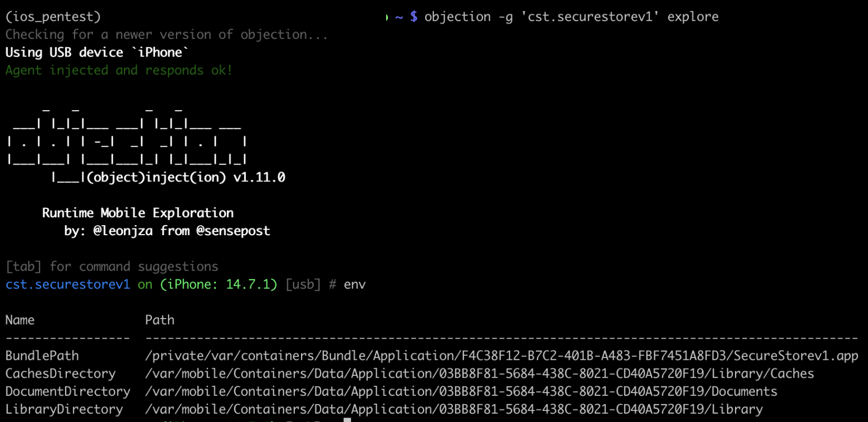
Task: Click the @sensepost handle
Action: tap(233, 231)
